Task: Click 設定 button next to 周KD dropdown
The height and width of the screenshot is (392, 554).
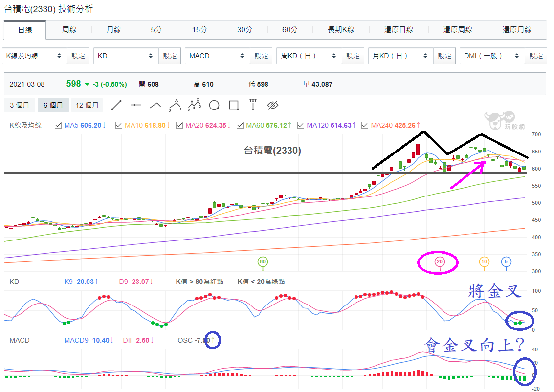Action: [x=353, y=56]
